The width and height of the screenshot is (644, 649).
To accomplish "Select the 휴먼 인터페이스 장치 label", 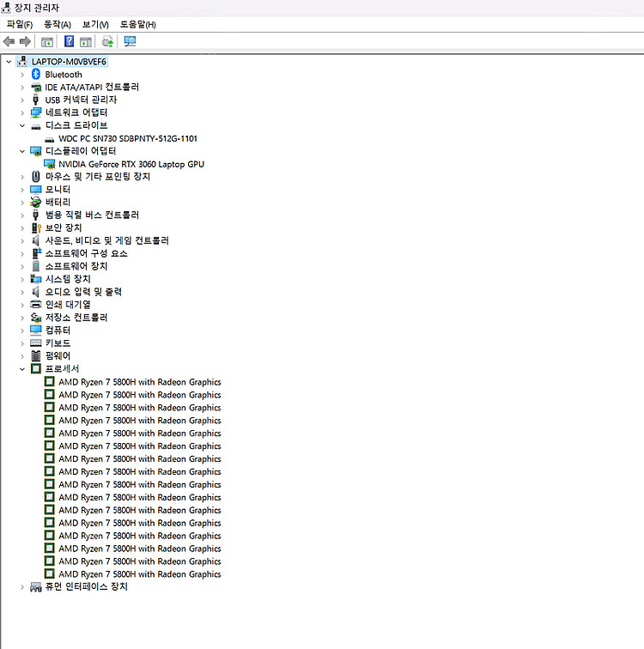I will click(x=86, y=587).
